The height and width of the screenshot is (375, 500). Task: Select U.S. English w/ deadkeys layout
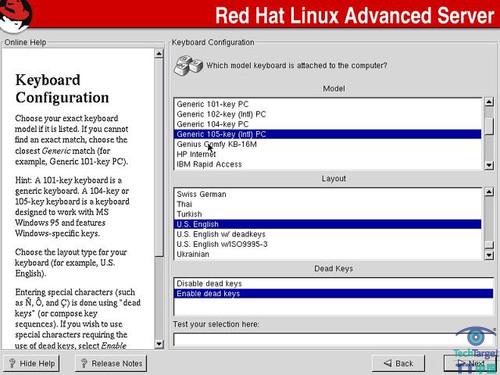point(327,234)
